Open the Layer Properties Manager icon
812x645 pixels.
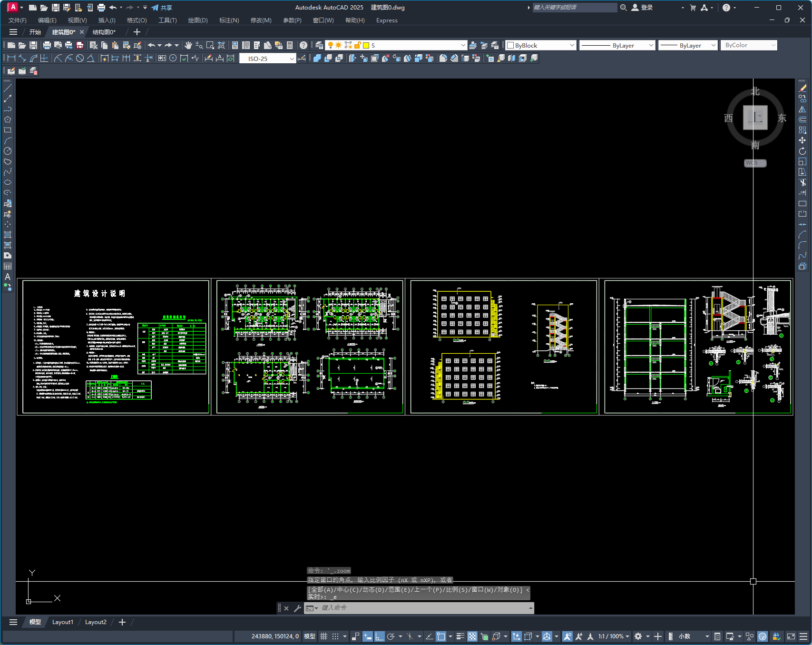(319, 45)
